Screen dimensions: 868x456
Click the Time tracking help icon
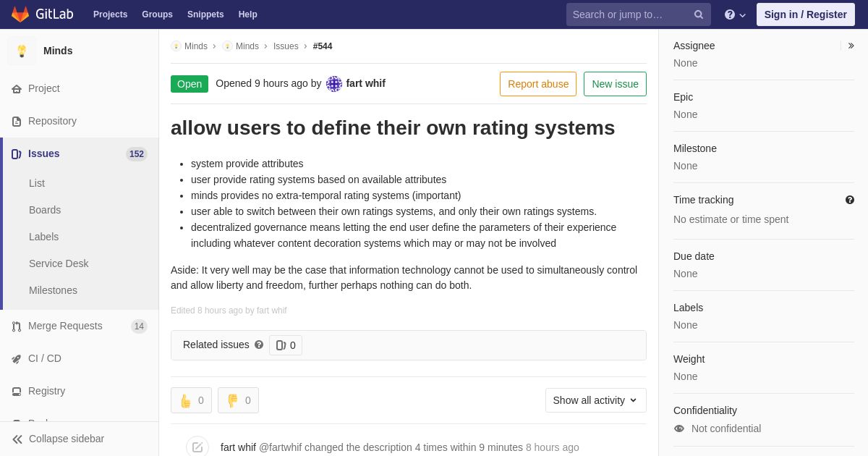pos(850,200)
